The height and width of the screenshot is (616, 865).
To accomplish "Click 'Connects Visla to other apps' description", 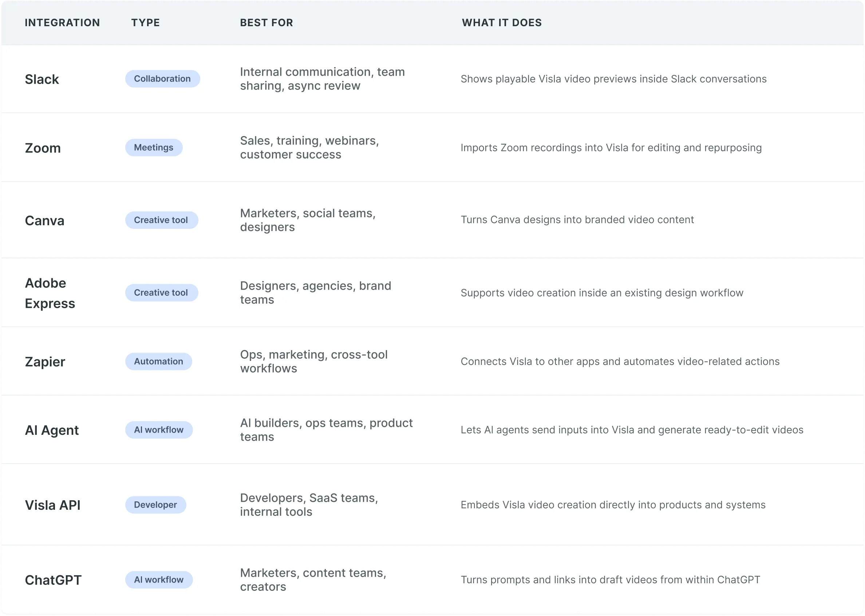I will [x=620, y=361].
